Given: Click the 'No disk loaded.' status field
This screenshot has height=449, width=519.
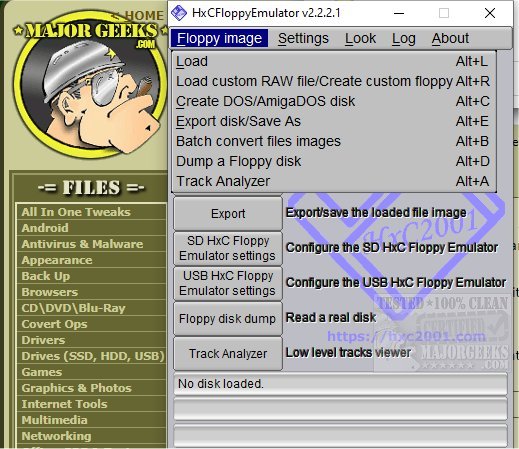Looking at the screenshot, I should coord(340,384).
